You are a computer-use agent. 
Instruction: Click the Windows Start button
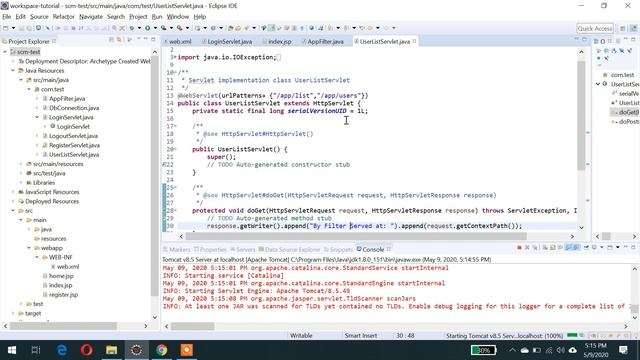click(x=11, y=350)
